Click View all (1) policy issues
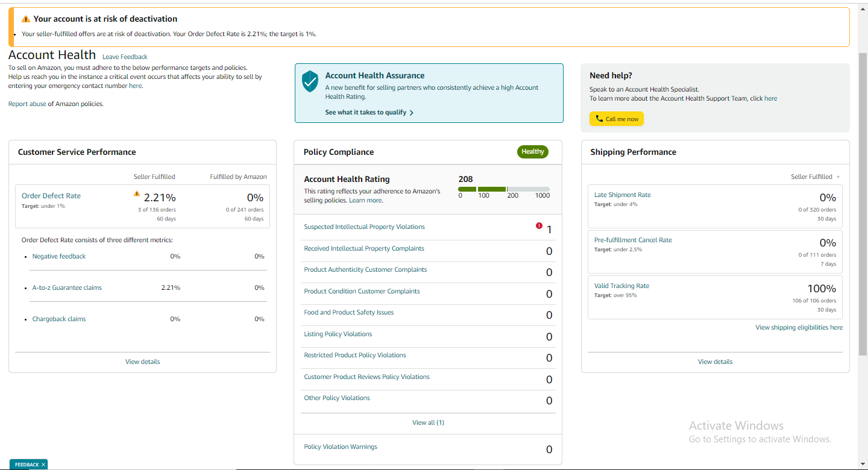The height and width of the screenshot is (470, 868). [428, 422]
